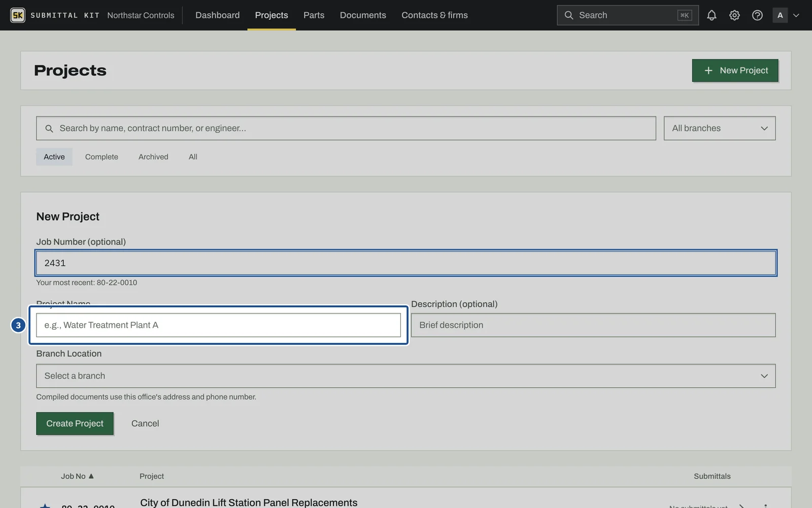
Task: Open the All branches dropdown
Action: 720,129
